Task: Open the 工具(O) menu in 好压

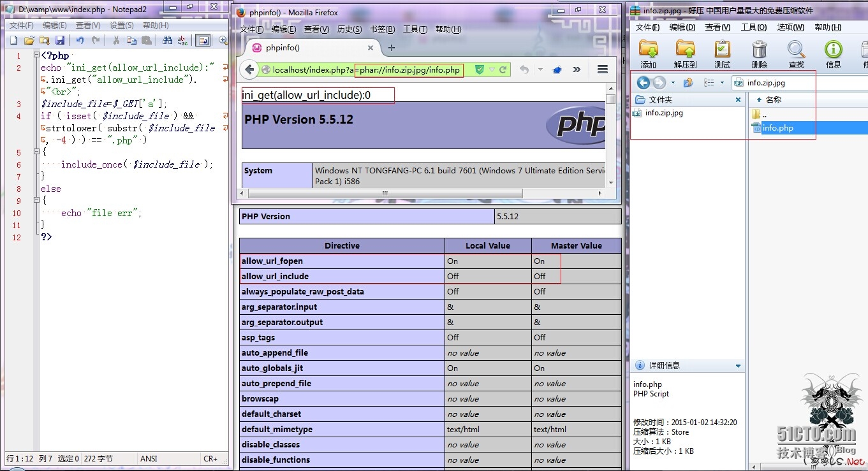Action: (753, 27)
